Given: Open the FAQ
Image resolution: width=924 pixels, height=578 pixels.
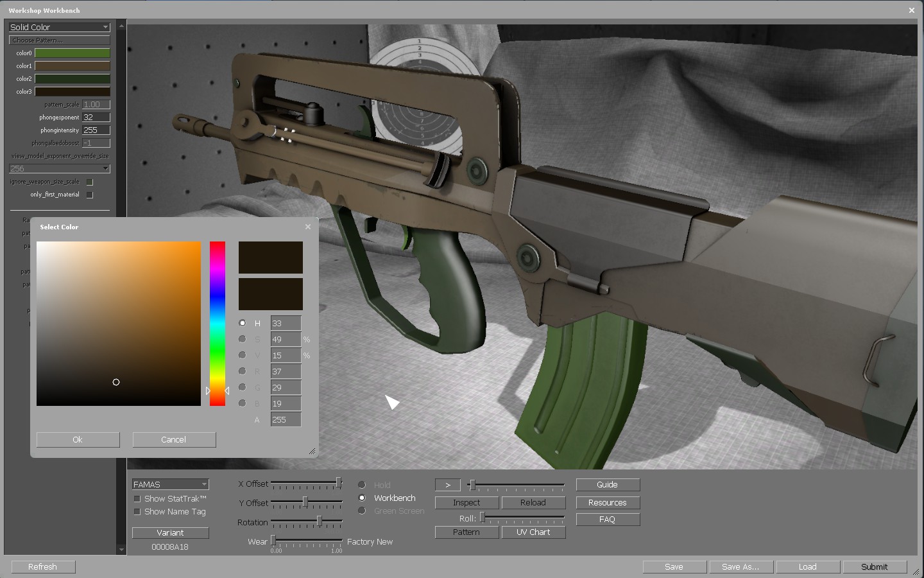Looking at the screenshot, I should coord(608,520).
